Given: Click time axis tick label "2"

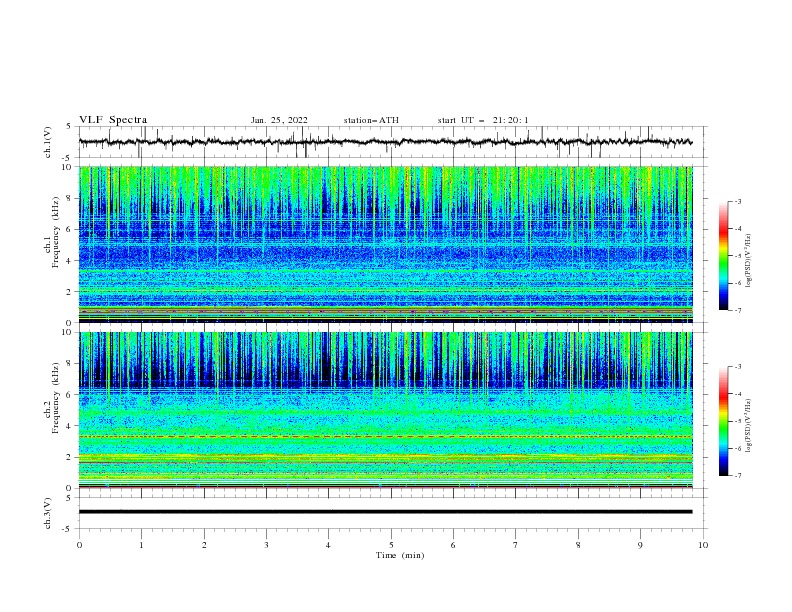Looking at the screenshot, I should click(x=204, y=545).
